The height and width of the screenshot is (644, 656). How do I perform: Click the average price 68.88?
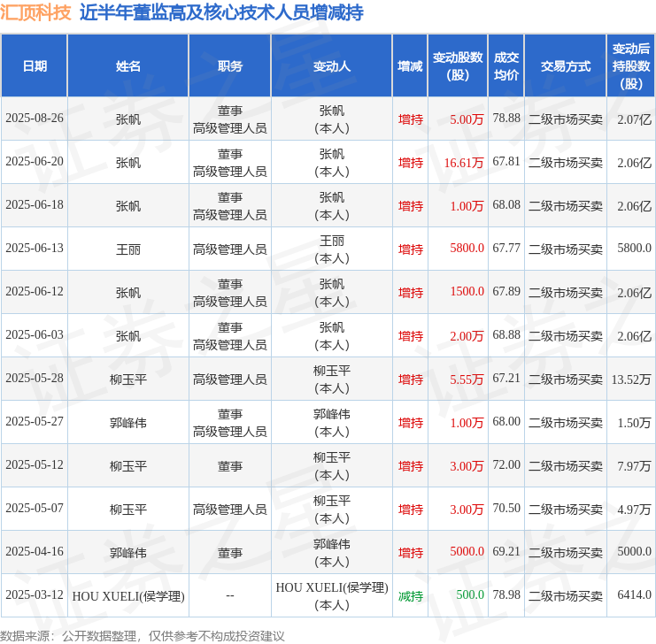pos(506,335)
